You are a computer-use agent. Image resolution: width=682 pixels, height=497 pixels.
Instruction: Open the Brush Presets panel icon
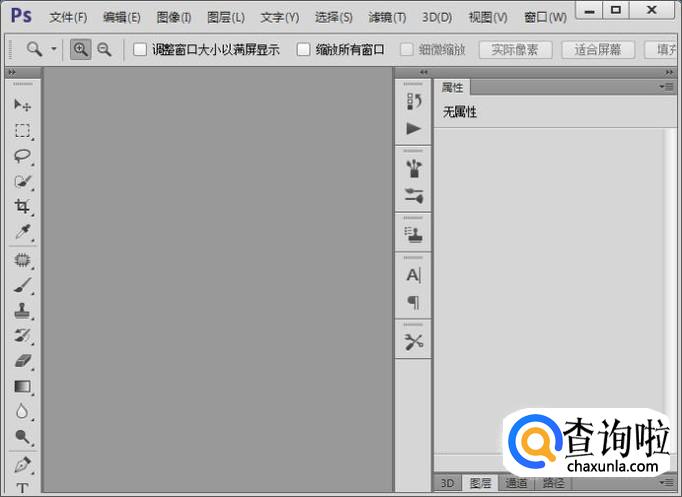413,196
